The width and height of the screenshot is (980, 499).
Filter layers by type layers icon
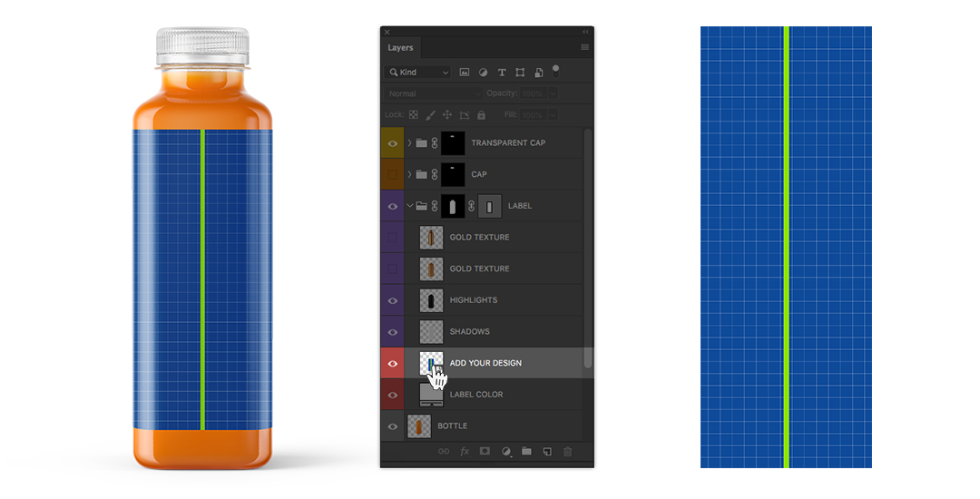click(501, 73)
